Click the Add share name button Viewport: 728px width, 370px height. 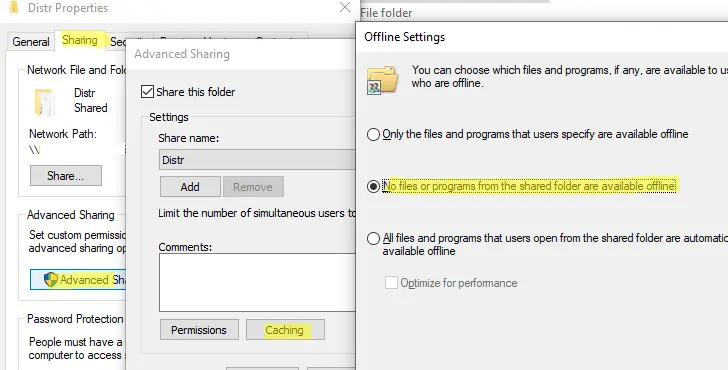click(190, 187)
